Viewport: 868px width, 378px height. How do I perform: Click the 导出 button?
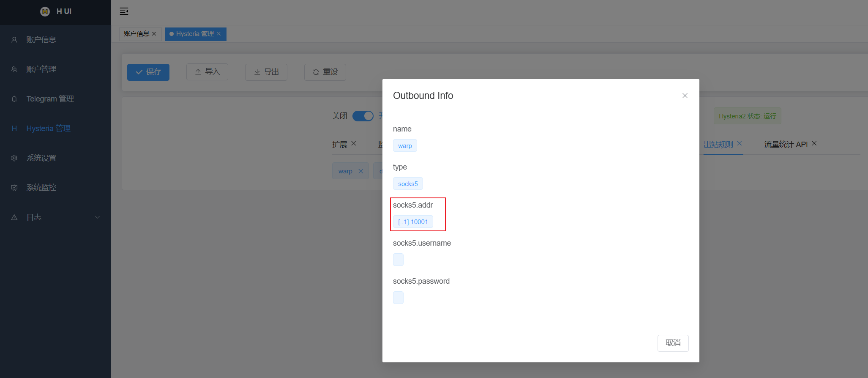266,72
